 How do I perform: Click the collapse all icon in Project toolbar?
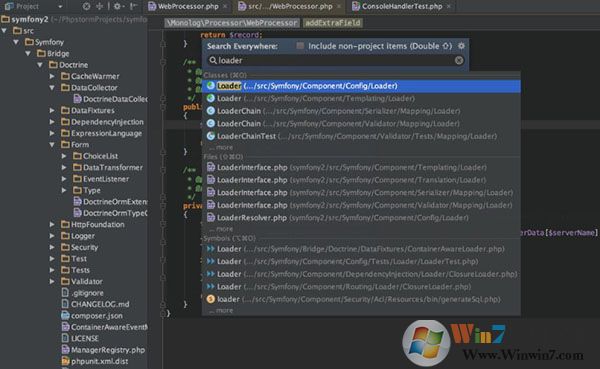99,7
